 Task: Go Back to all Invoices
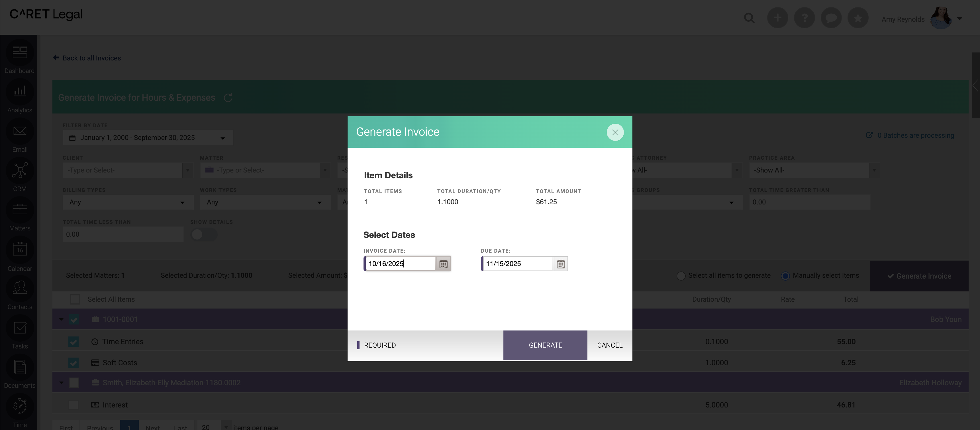pos(92,58)
